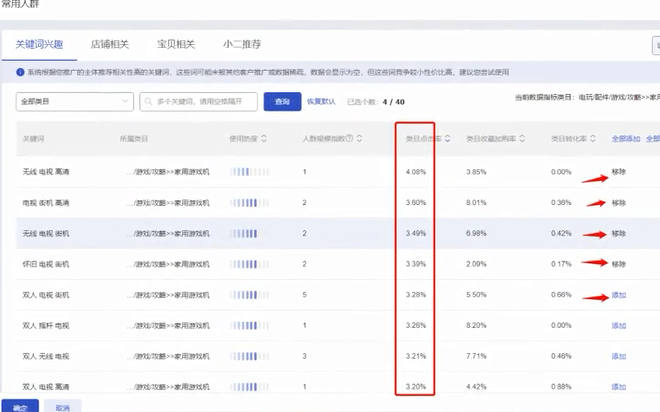This screenshot has width=660, height=412.
Task: Click the 0.88% conversion-rate value
Action: [x=561, y=386]
